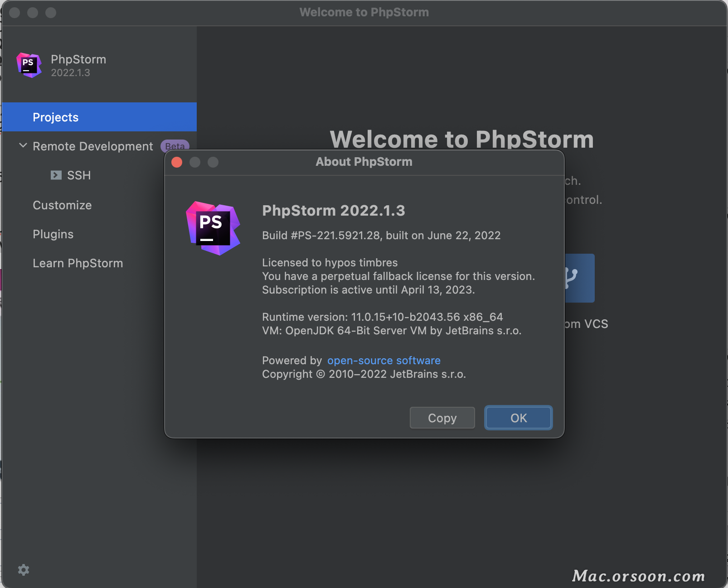Click the 'VM: OpenJDK 64-Bit Server VM' line
Screen dimensions: 728x588
pyautogui.click(x=392, y=331)
